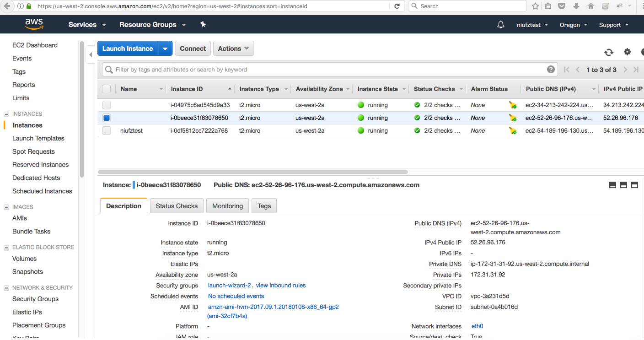Viewport: 644px width, 340px height.
Task: Open launch-wizard-2 security group link
Action: (x=229, y=285)
